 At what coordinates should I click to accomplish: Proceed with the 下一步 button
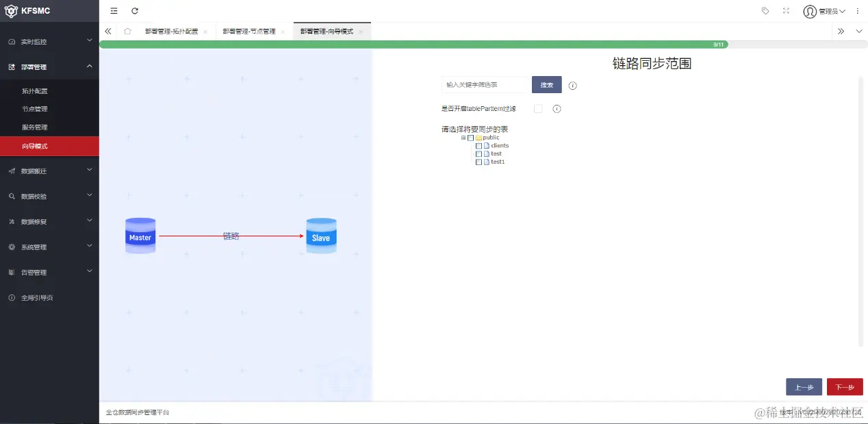(x=845, y=387)
